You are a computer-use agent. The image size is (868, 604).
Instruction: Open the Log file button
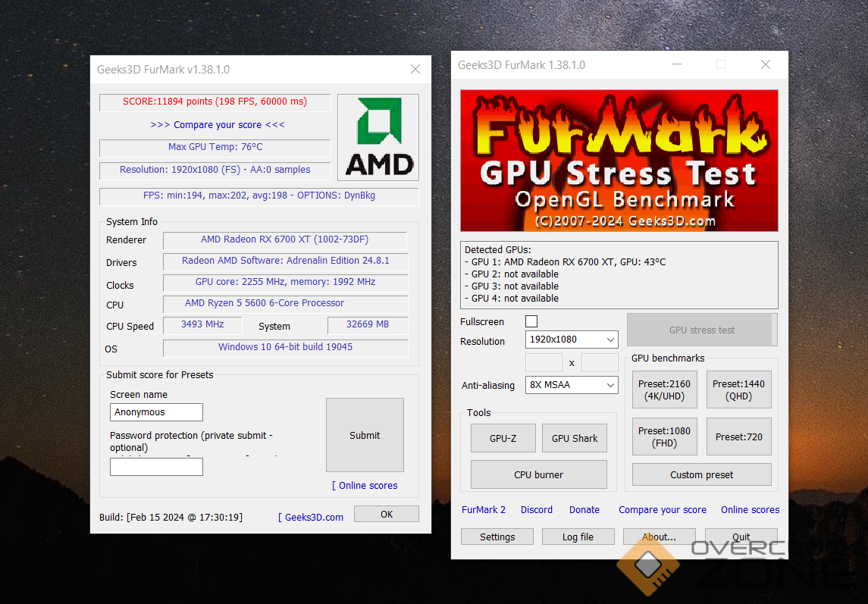578,537
